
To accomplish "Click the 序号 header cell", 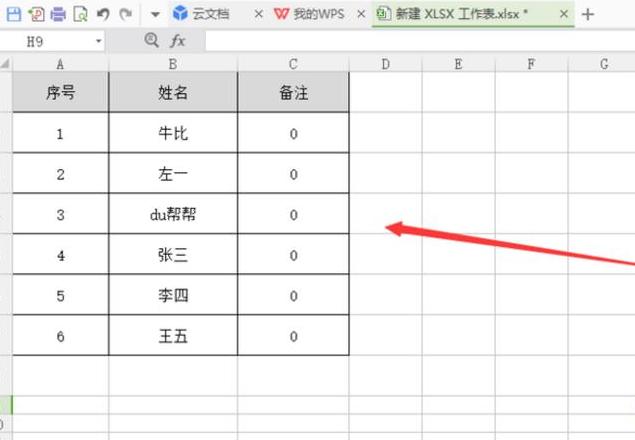I will 60,92.
